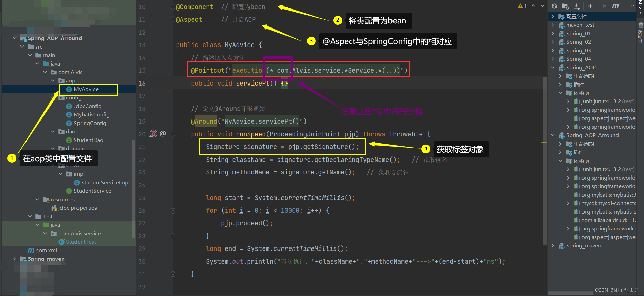Expand 配置文件 profiles node in Maven

tap(553, 16)
